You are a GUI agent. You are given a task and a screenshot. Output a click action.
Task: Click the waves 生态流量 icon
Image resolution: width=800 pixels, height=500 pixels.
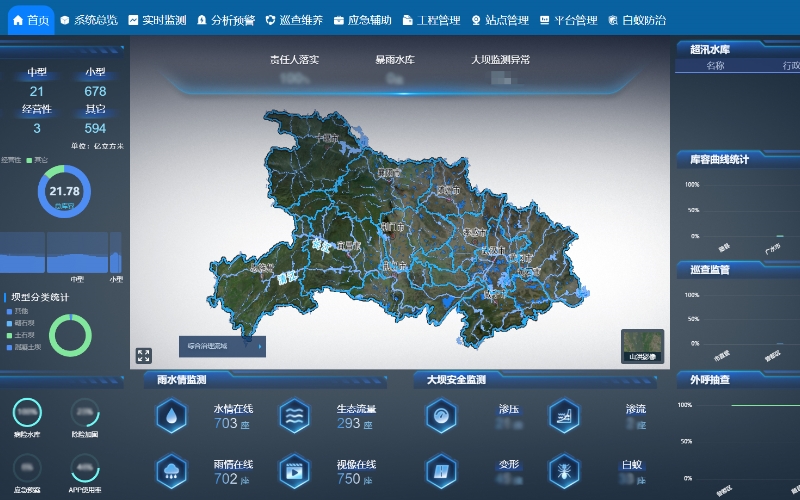294,415
